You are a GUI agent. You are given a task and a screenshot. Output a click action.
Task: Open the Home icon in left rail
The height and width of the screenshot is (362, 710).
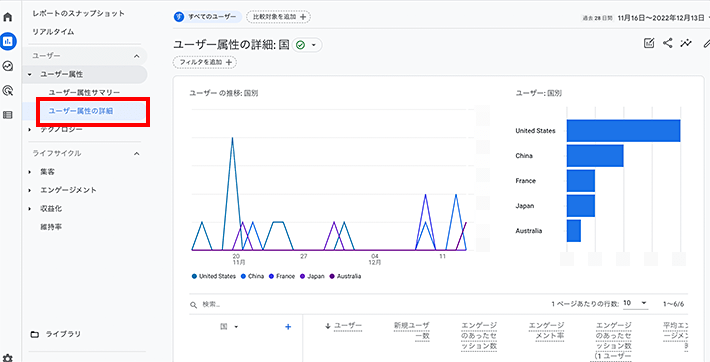(x=8, y=18)
